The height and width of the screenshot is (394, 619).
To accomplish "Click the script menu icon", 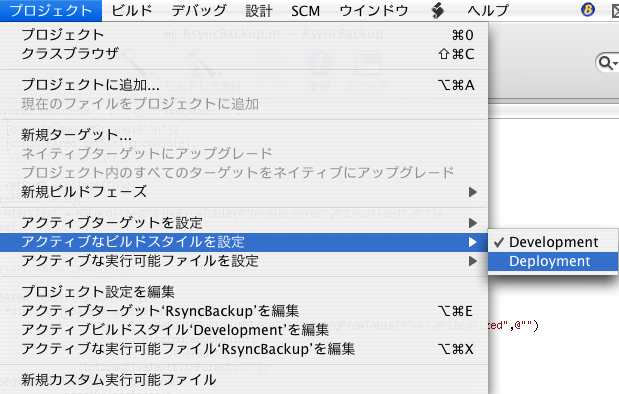I will tap(437, 10).
